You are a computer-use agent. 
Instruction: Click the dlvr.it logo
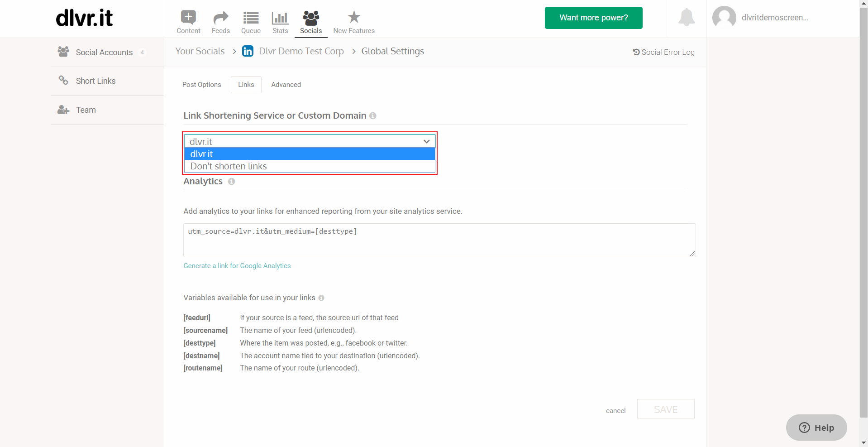(x=84, y=18)
